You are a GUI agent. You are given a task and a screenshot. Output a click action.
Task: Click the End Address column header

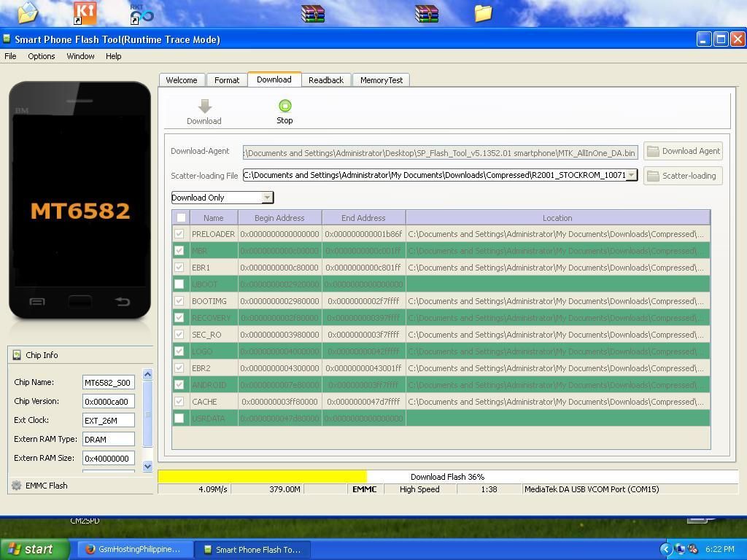click(x=363, y=217)
